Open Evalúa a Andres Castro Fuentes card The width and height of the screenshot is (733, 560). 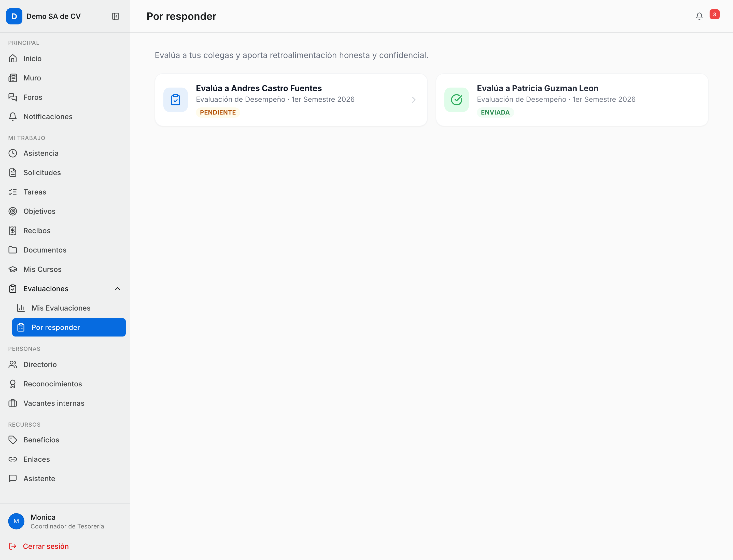(291, 100)
